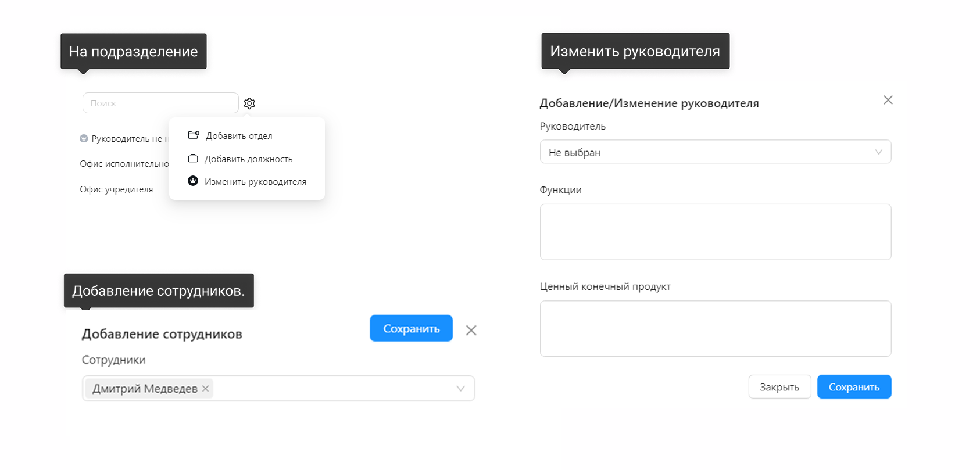Open the gear settings icon near search
The width and height of the screenshot is (980, 470).
pyautogui.click(x=249, y=103)
